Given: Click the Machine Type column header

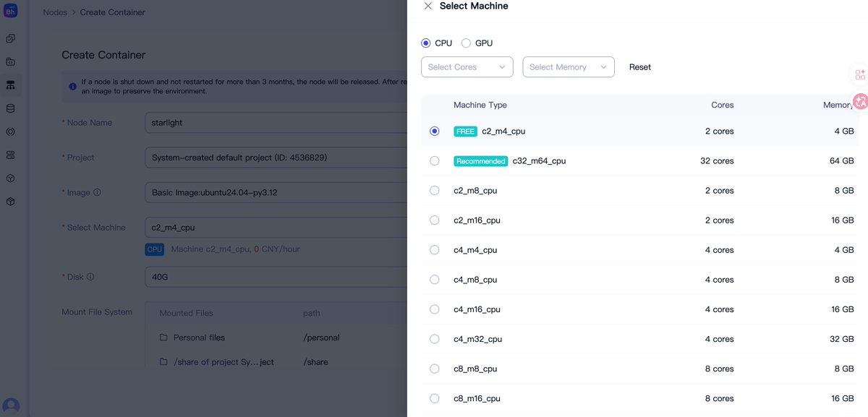Looking at the screenshot, I should 480,105.
